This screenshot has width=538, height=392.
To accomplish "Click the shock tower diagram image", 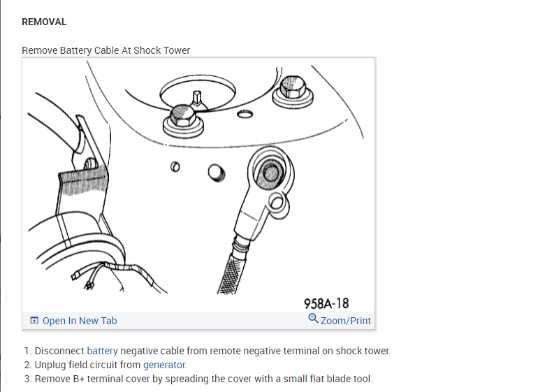I will coord(198,184).
